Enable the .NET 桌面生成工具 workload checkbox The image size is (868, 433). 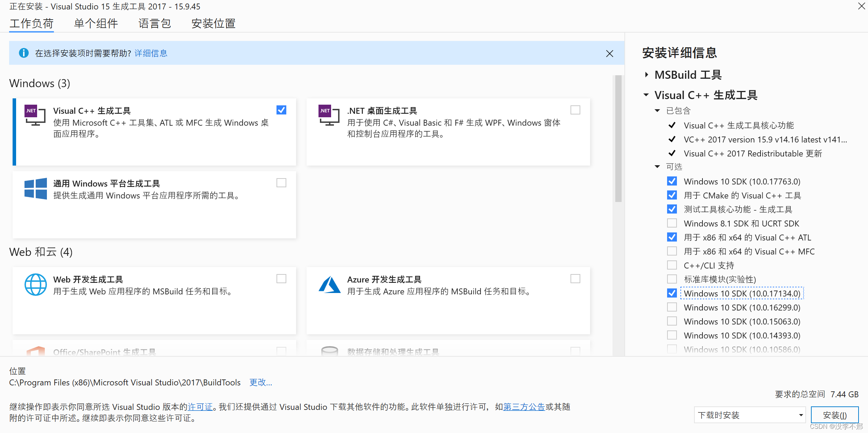coord(575,110)
